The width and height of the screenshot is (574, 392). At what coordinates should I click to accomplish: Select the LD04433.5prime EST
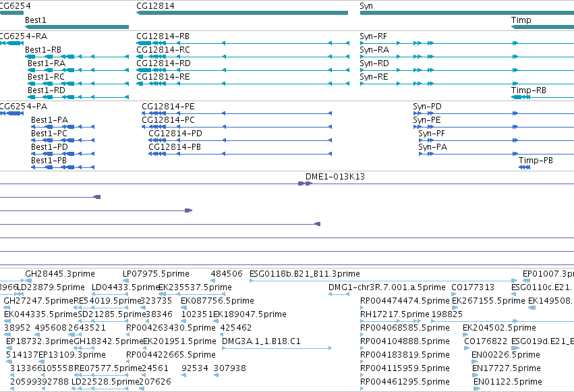coord(110,294)
